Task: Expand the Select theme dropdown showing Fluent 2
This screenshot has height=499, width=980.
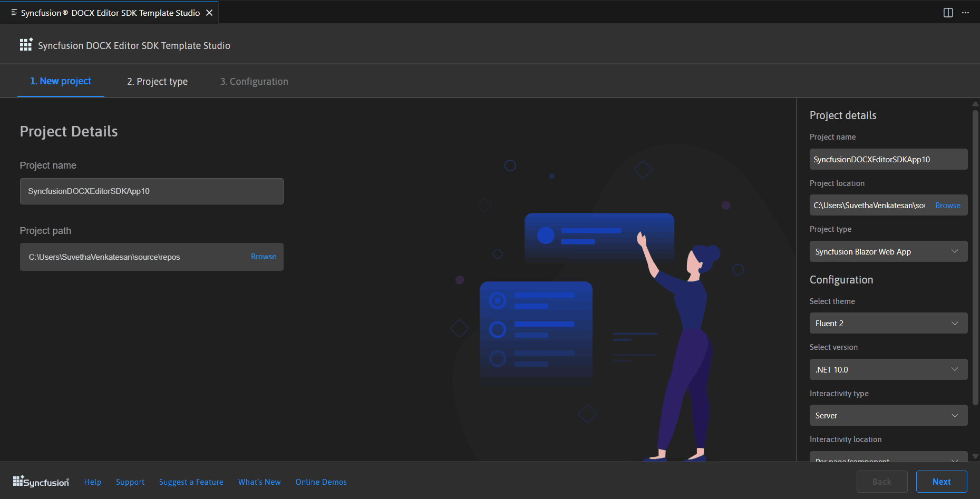Action: coord(888,323)
